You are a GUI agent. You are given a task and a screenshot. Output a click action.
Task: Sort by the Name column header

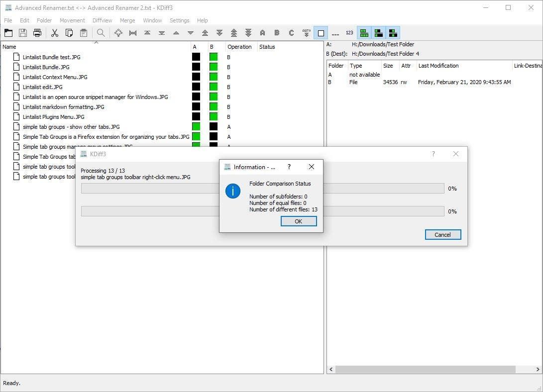(96, 47)
